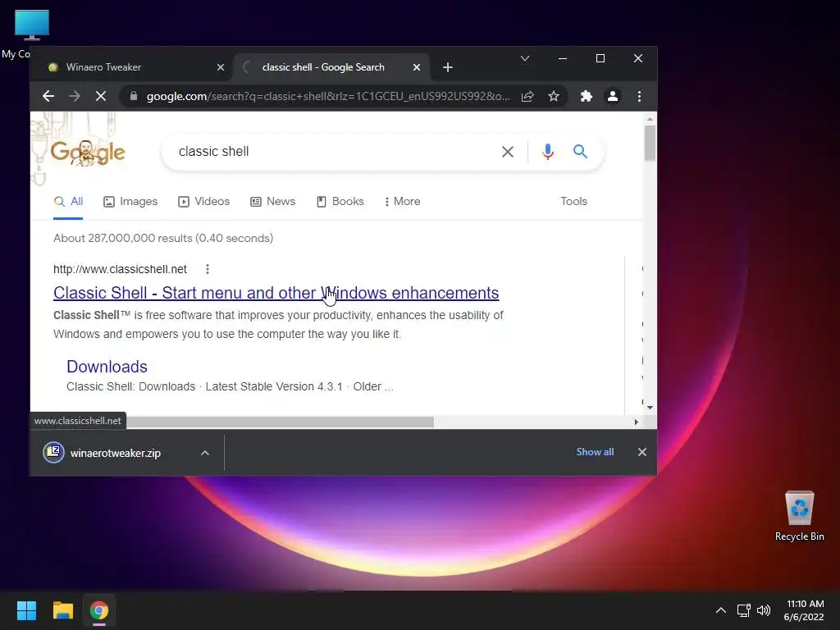The width and height of the screenshot is (840, 630).
Task: Open network status tray icon
Action: pos(743,610)
